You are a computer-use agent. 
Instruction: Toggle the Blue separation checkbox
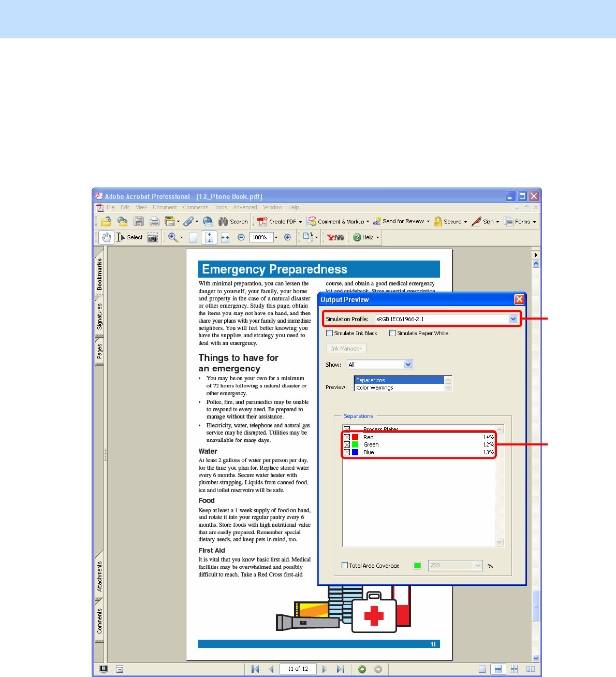coord(347,452)
